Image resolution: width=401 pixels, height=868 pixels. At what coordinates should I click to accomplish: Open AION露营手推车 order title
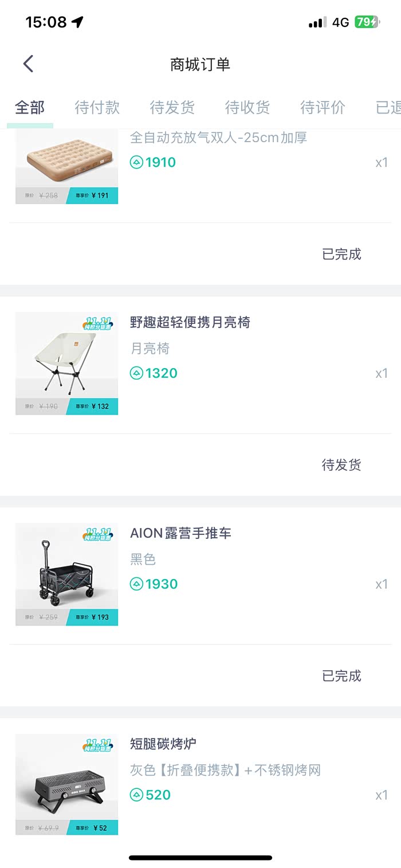coord(180,533)
